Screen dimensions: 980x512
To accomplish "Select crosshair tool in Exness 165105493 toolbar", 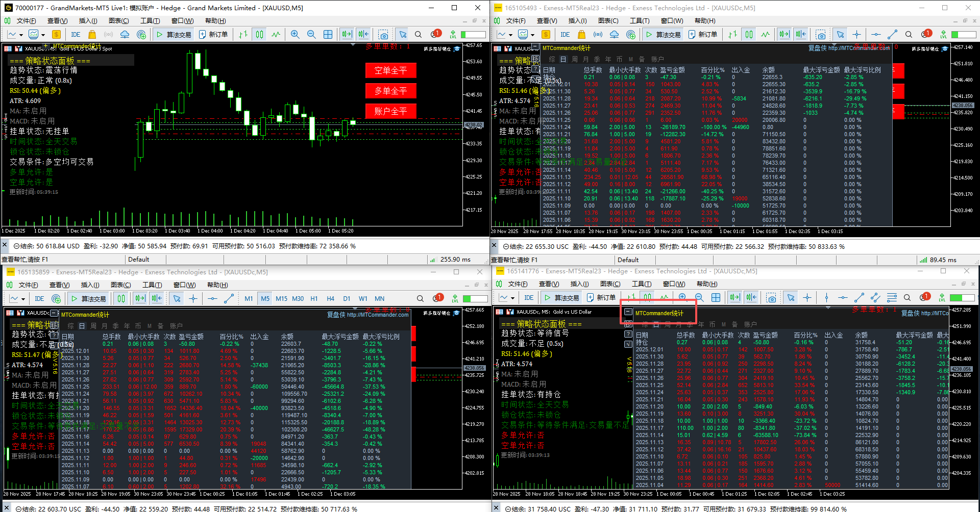I will coord(856,34).
